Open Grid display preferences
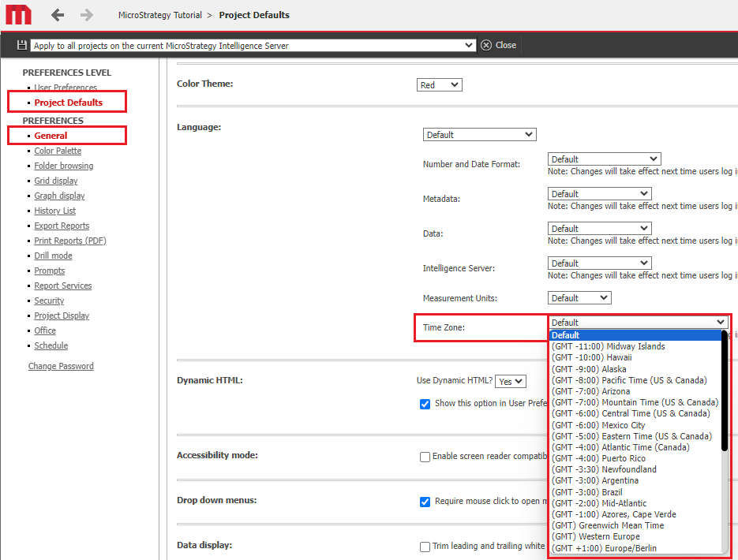This screenshot has height=560, width=738. 56,181
